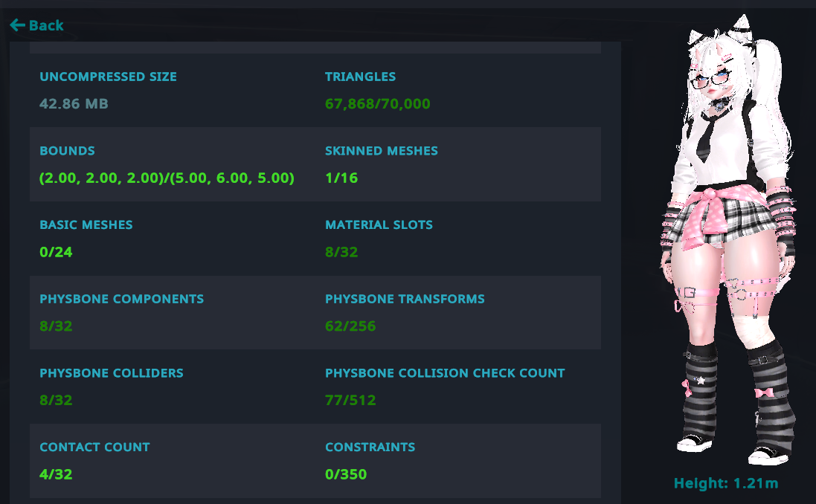816x504 pixels.
Task: Select the 0/350 constraints value
Action: pyautogui.click(x=346, y=474)
